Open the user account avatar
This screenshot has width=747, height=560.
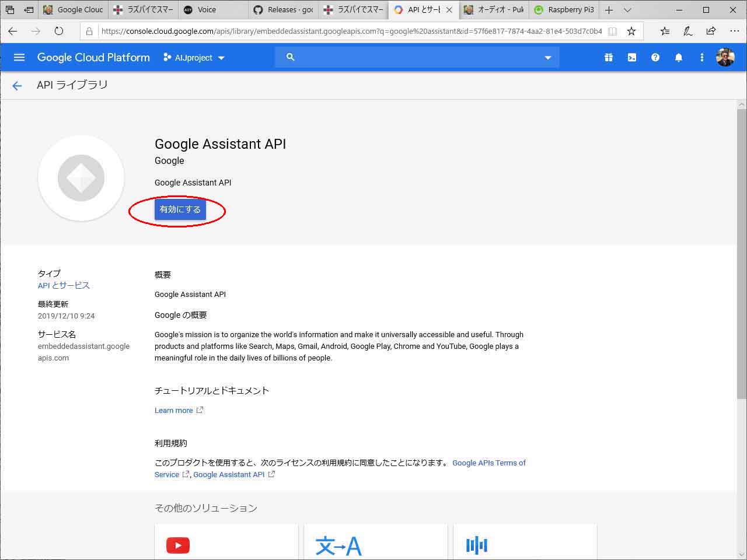pyautogui.click(x=725, y=57)
